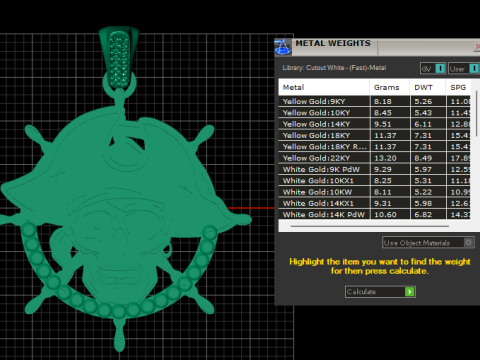480x360 pixels.
Task: Click the 8.25 grams value
Action: [383, 181]
